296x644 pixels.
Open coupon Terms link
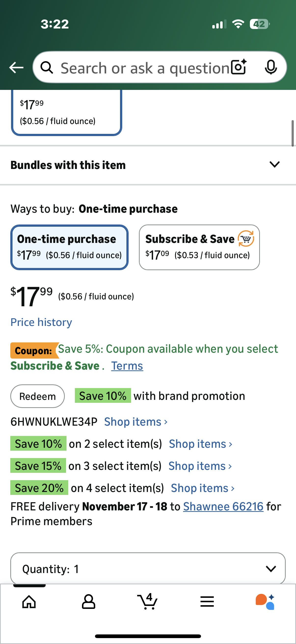click(127, 366)
